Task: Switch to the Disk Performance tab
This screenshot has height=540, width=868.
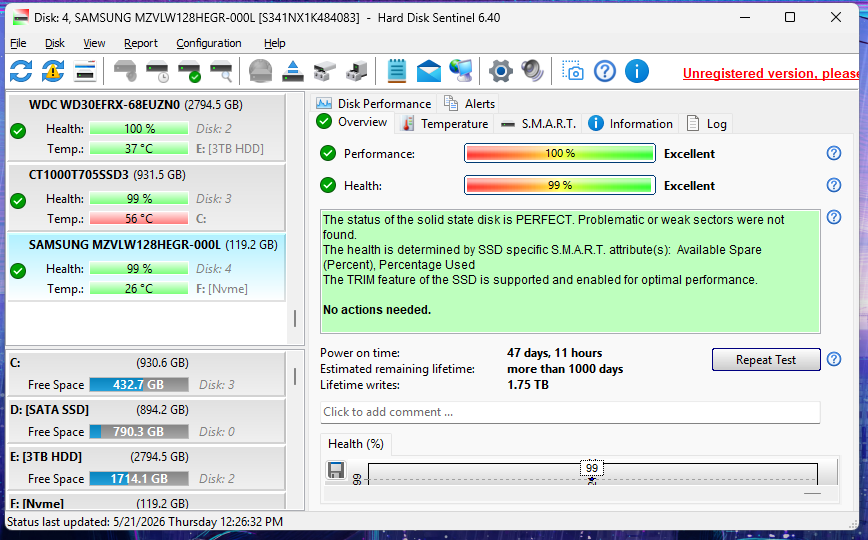Action: tap(374, 104)
